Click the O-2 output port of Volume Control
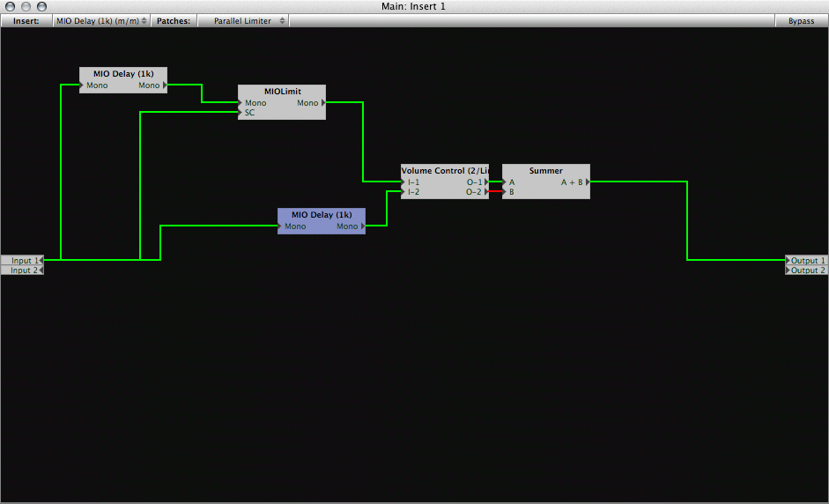This screenshot has width=829, height=504. [477, 192]
